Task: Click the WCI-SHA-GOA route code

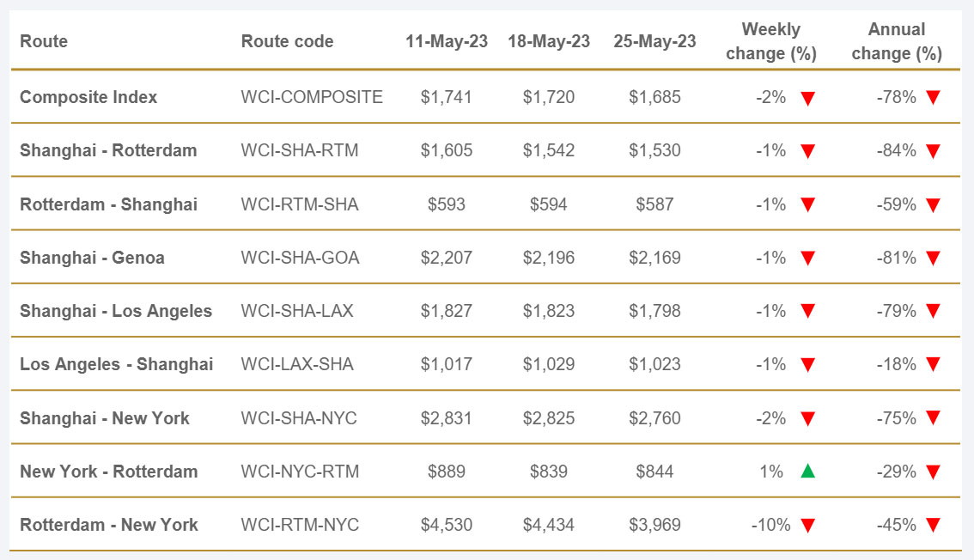Action: click(x=300, y=258)
